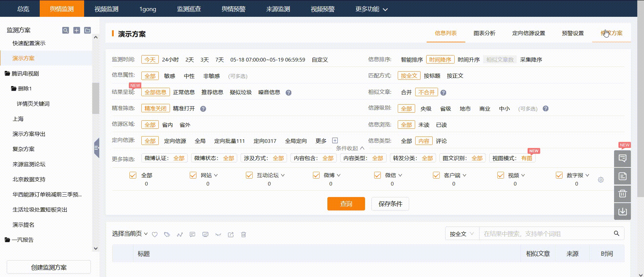Image resolution: width=644 pixels, height=277 pixels.
Task: Click the orange 查询 button
Action: tap(346, 204)
